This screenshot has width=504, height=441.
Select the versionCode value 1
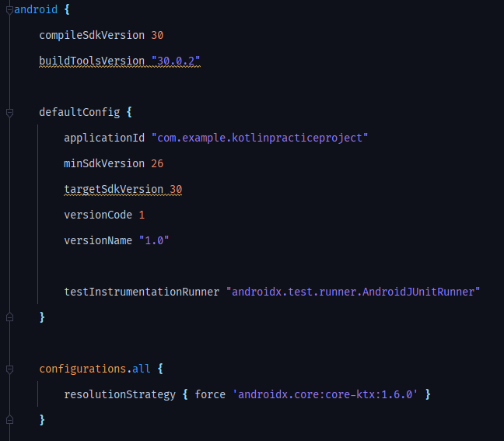[x=142, y=215]
